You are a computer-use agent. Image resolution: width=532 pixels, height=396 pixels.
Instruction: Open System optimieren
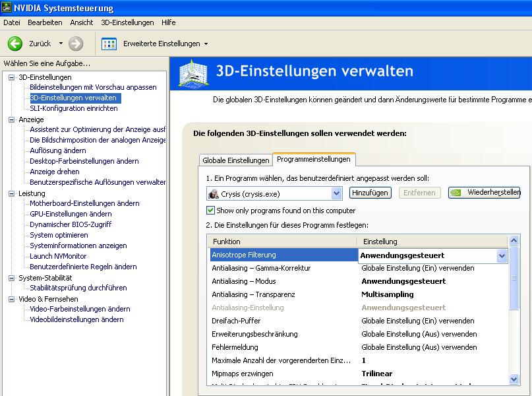click(59, 235)
